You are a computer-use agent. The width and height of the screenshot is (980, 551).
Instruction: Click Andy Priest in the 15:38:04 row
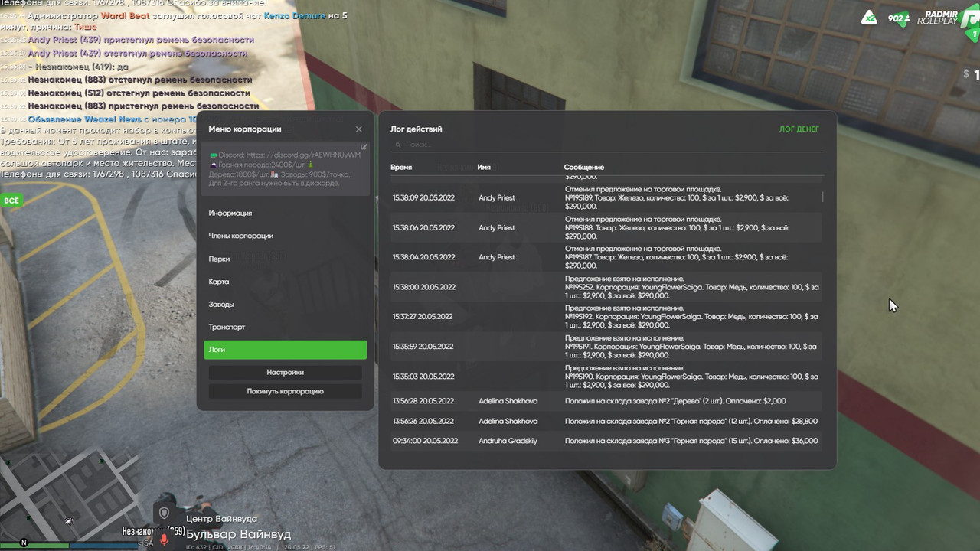[497, 257]
